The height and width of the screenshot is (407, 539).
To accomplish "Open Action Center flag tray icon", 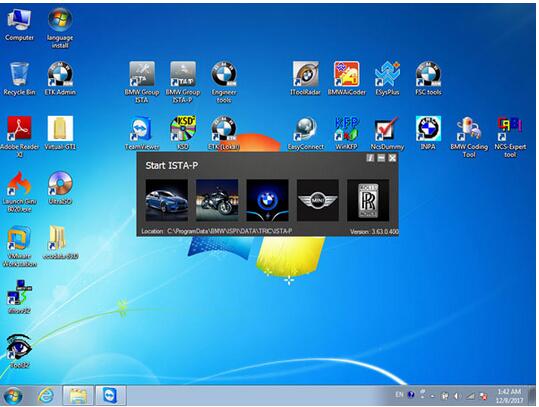I will pyautogui.click(x=483, y=396).
